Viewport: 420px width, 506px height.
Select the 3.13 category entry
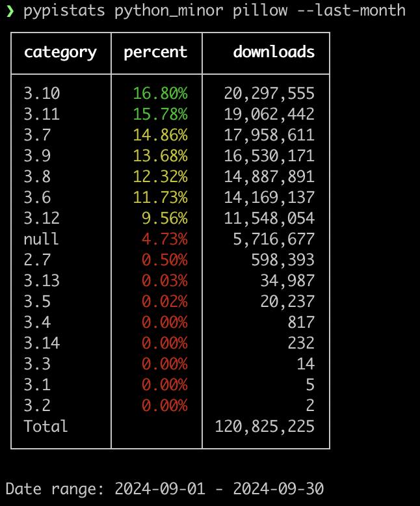pos(42,280)
